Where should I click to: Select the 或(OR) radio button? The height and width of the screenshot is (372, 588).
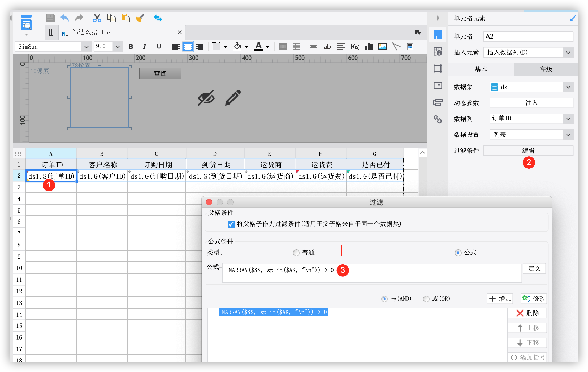tap(426, 299)
